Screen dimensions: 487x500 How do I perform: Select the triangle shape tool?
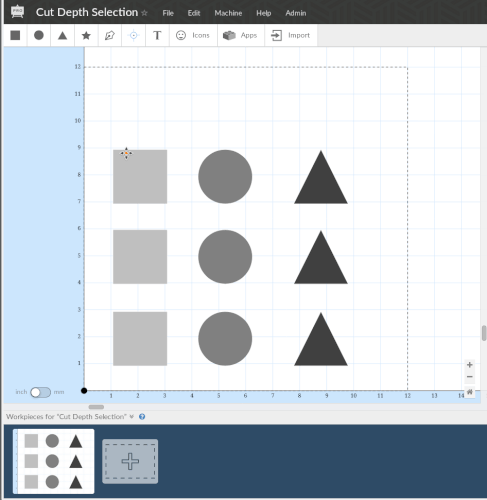62,35
